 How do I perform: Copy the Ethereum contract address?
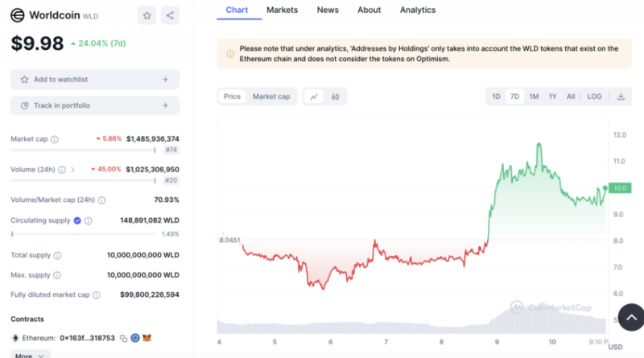pos(123,338)
